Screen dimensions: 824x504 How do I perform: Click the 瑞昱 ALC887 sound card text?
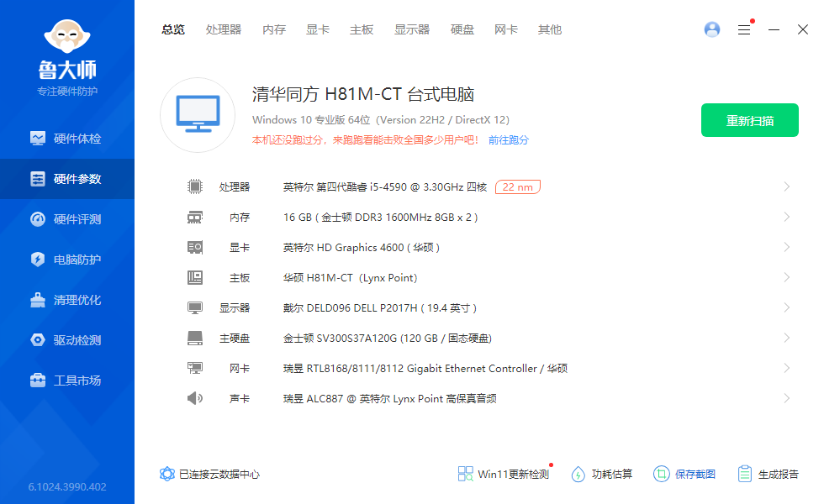389,399
